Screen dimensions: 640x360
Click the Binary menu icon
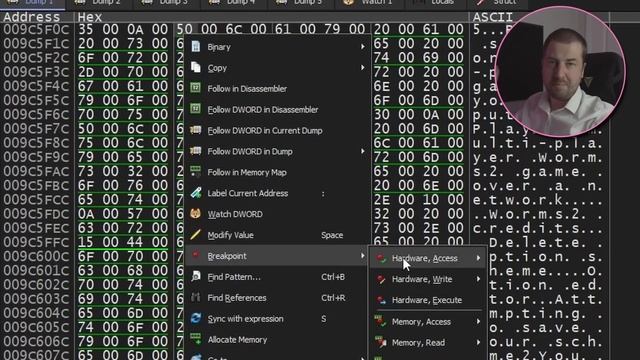[196, 47]
